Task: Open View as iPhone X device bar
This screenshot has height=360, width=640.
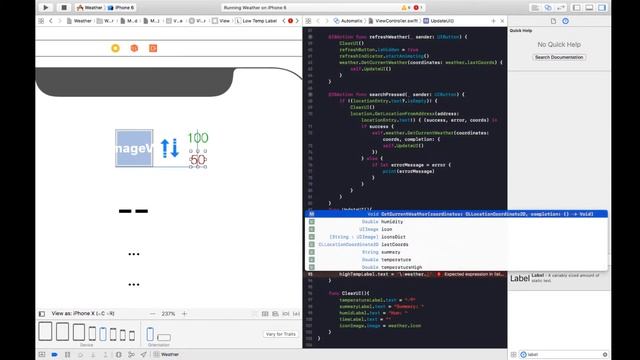Action: pos(83,313)
